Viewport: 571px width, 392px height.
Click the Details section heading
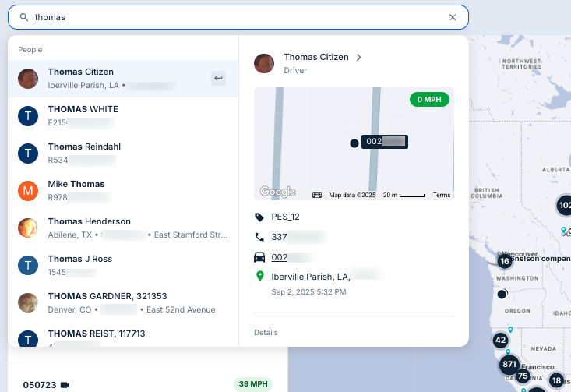[266, 333]
